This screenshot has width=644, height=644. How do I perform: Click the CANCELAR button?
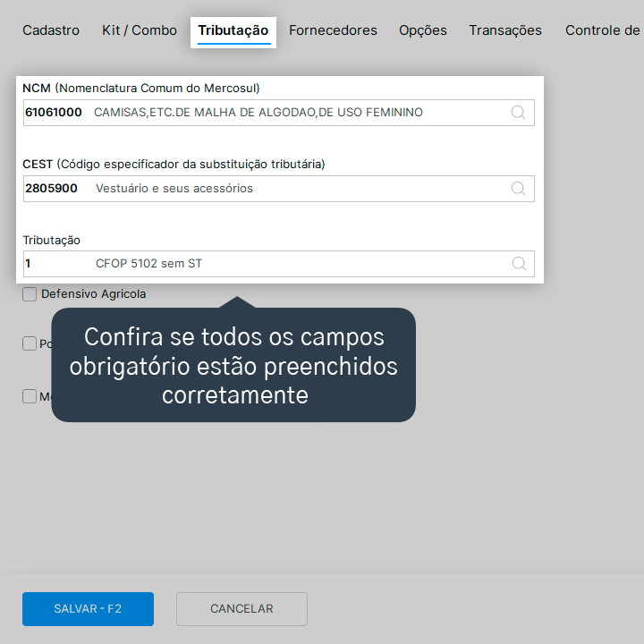pyautogui.click(x=241, y=609)
